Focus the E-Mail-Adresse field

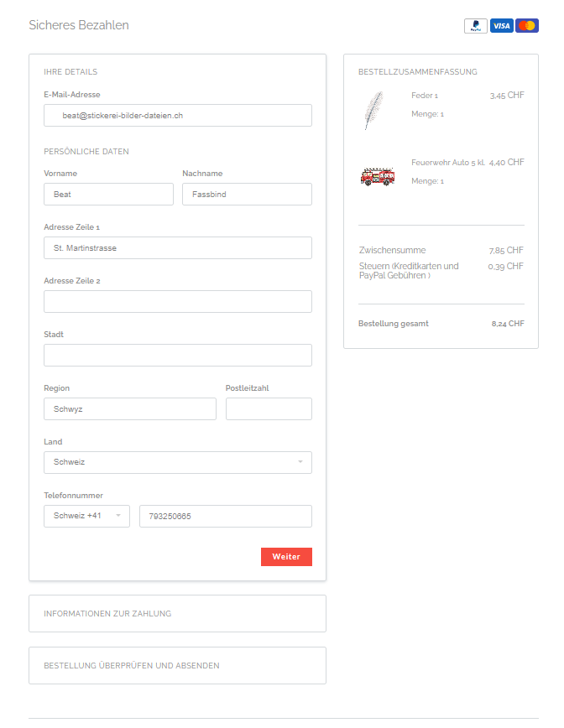177,115
